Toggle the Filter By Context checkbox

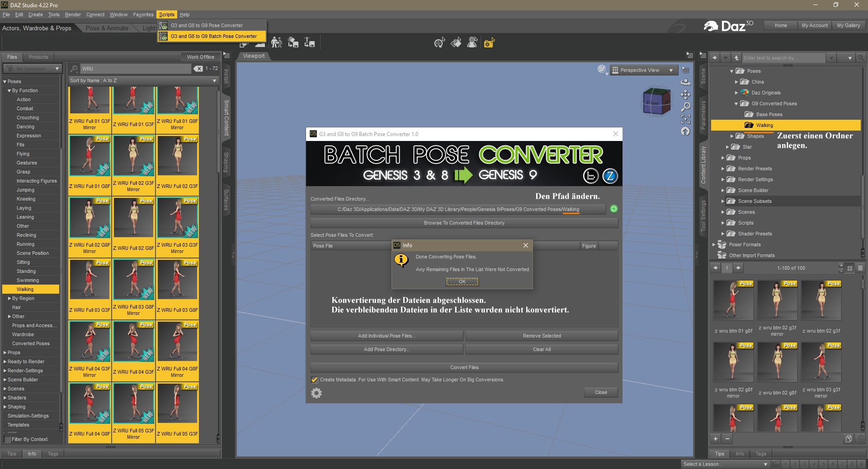pyautogui.click(x=7, y=439)
